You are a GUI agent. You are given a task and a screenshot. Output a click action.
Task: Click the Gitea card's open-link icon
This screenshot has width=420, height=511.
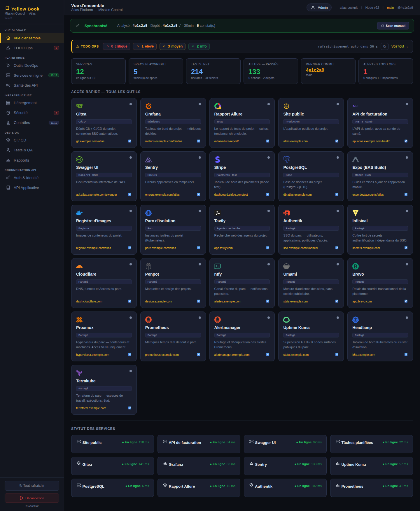tap(130, 141)
